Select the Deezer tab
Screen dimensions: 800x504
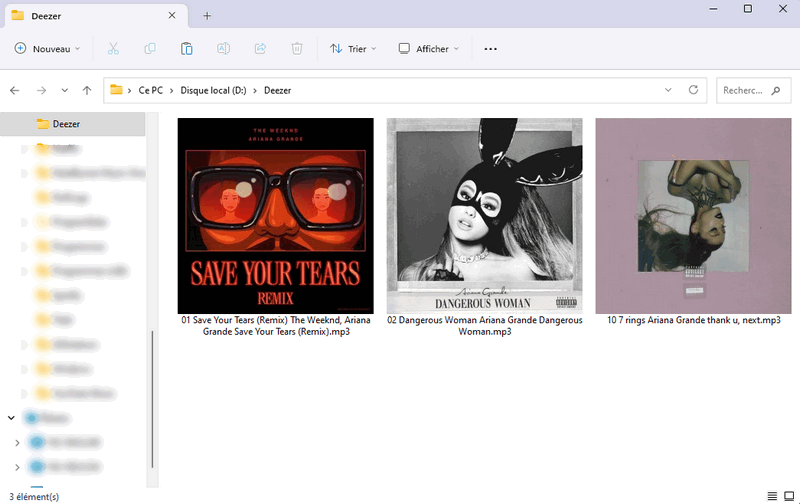pyautogui.click(x=94, y=16)
